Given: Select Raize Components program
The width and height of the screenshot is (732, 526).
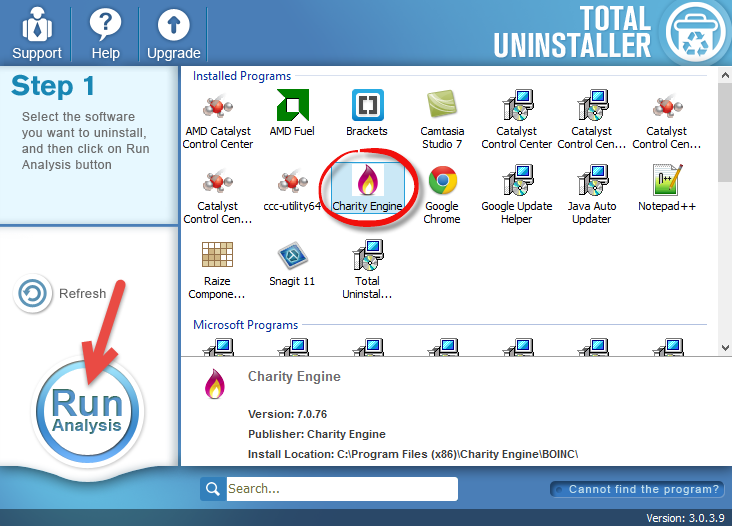Looking at the screenshot, I should [x=217, y=270].
